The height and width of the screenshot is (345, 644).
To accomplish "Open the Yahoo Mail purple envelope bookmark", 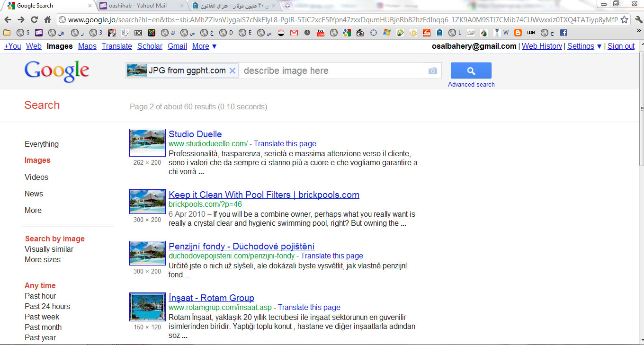I will [39, 33].
